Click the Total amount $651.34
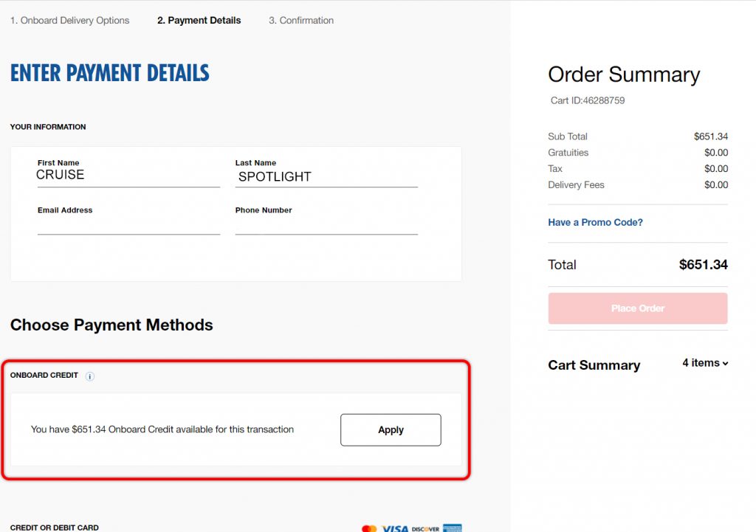Viewport: 756px width, 532px height. pyautogui.click(x=704, y=265)
